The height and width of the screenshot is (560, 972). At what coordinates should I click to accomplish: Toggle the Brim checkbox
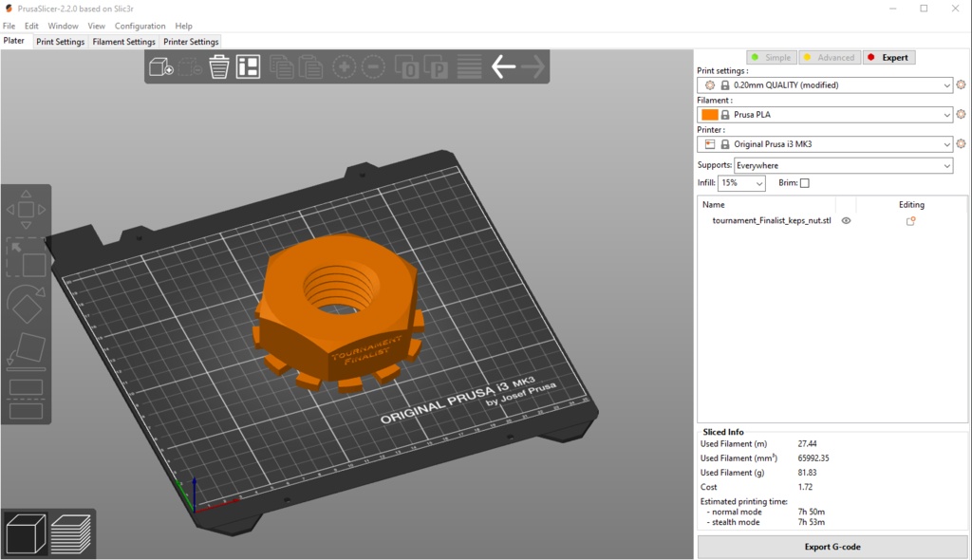click(x=805, y=183)
